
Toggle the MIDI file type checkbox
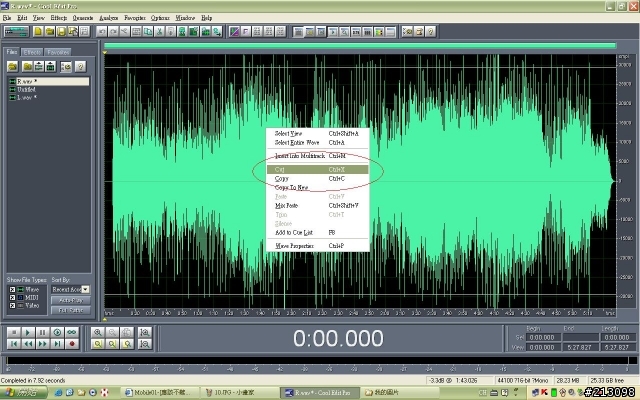pyautogui.click(x=12, y=298)
